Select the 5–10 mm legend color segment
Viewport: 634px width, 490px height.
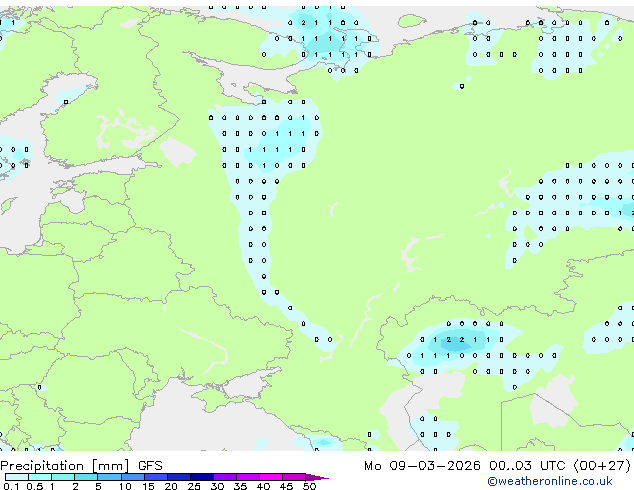click(x=110, y=477)
